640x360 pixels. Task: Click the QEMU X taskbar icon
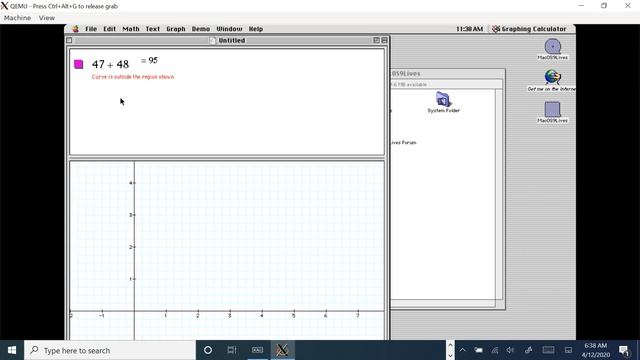(282, 350)
